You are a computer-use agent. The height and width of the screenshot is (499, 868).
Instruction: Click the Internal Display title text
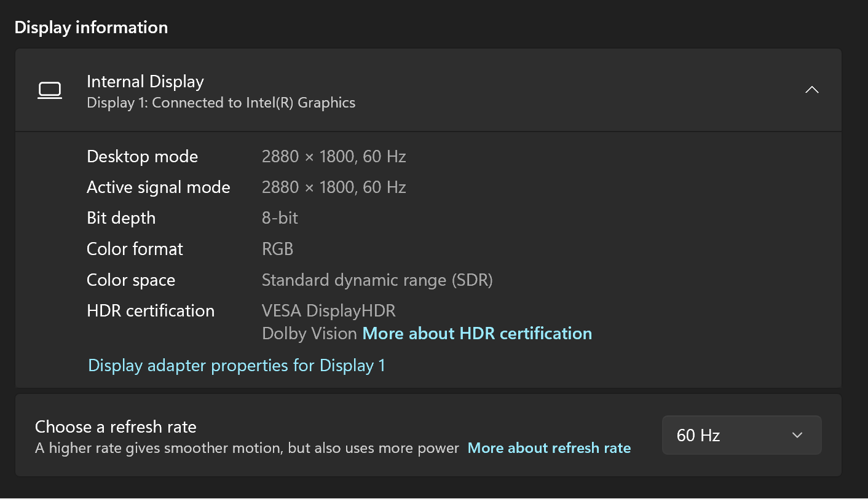(x=145, y=82)
